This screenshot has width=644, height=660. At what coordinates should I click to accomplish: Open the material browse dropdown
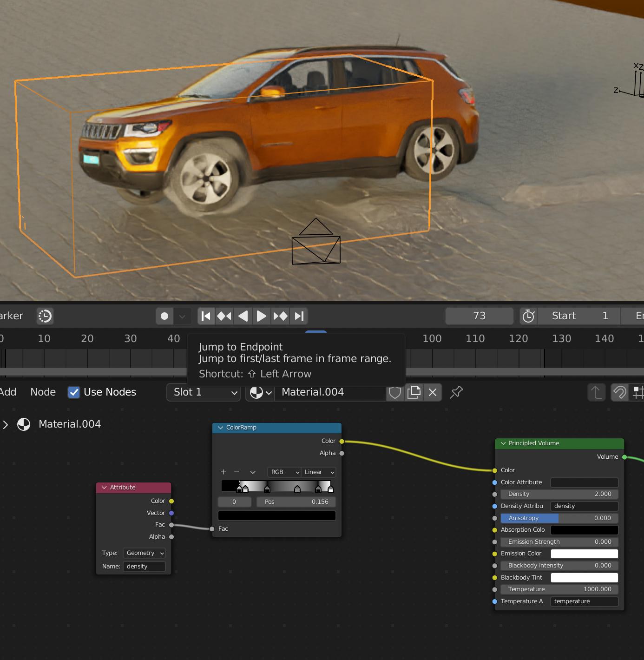pos(260,393)
